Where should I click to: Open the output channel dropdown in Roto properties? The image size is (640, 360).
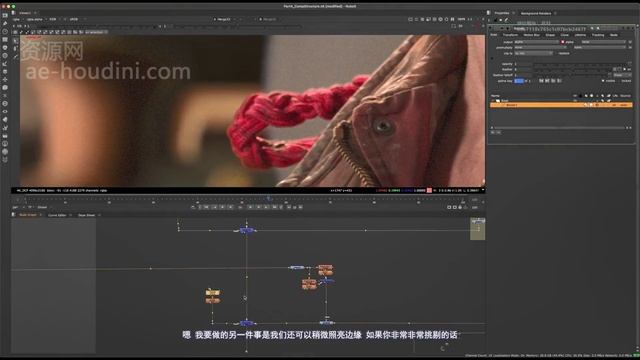pyautogui.click(x=536, y=42)
